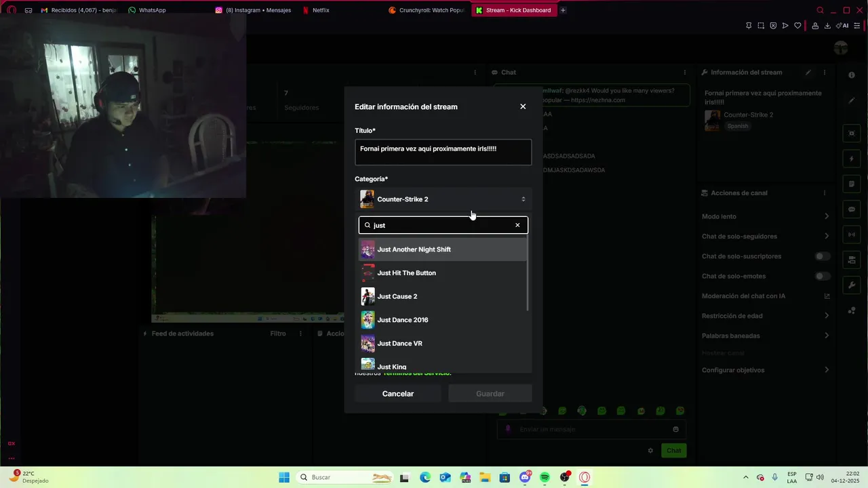The height and width of the screenshot is (488, 868).
Task: Open the Counter-Strike 2 category dropdown
Action: [x=443, y=199]
